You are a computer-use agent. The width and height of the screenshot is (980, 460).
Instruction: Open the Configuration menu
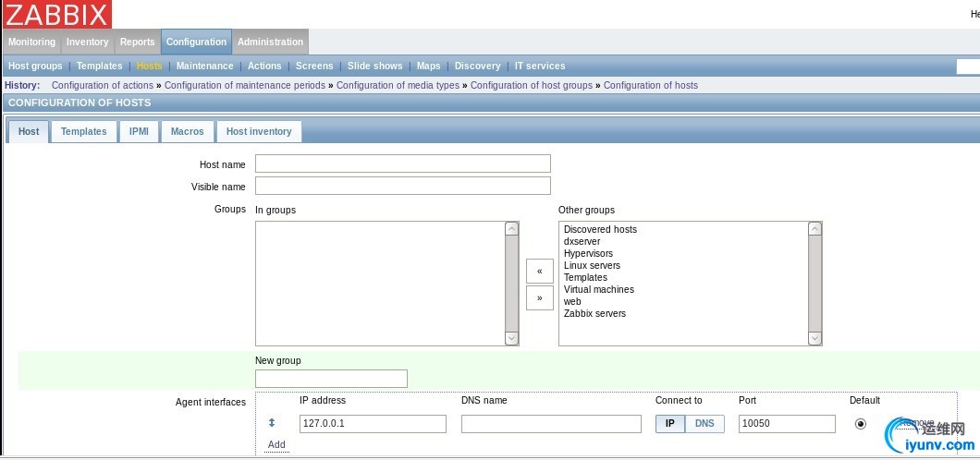196,42
